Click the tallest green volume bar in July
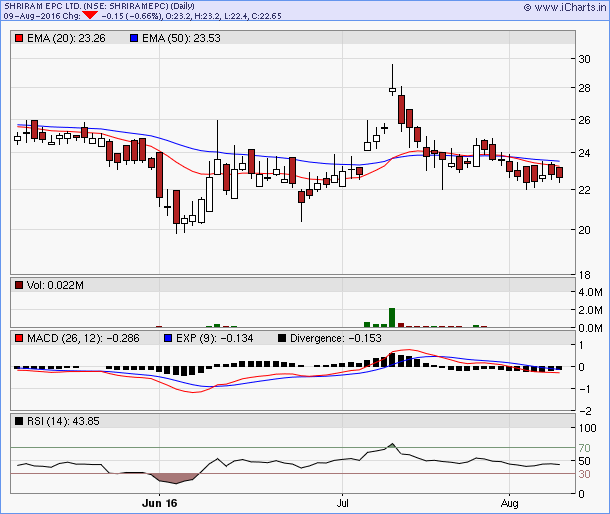 [392, 318]
